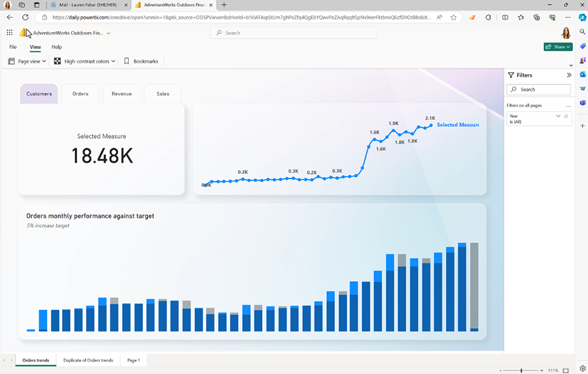Switch to Duplicate of Orders trends page

[88, 360]
